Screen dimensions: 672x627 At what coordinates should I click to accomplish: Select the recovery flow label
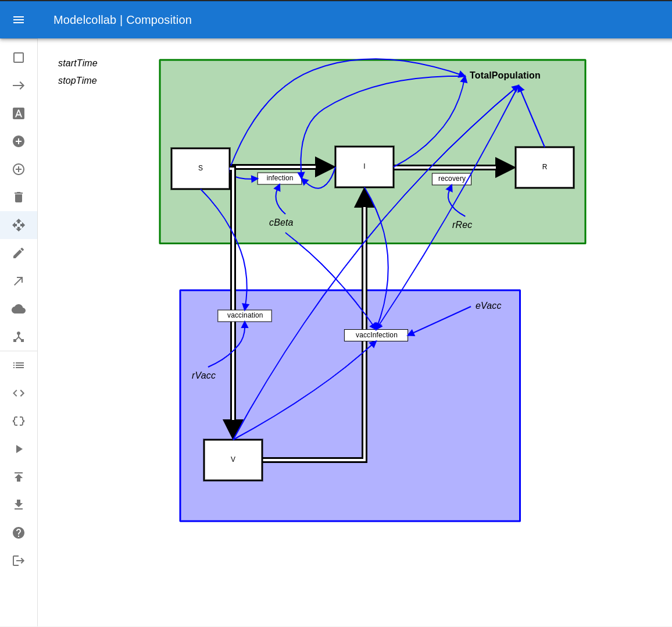[x=452, y=179]
